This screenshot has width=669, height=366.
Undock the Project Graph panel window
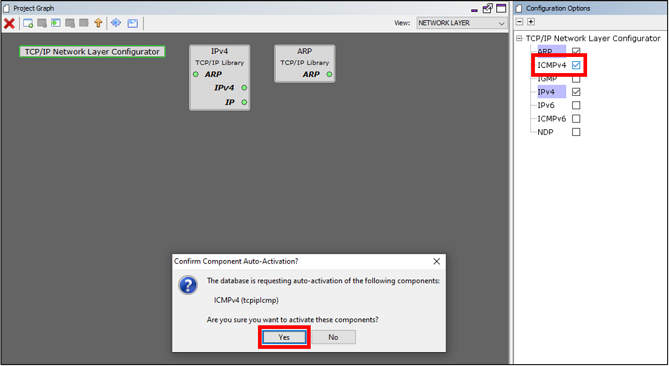pos(488,8)
